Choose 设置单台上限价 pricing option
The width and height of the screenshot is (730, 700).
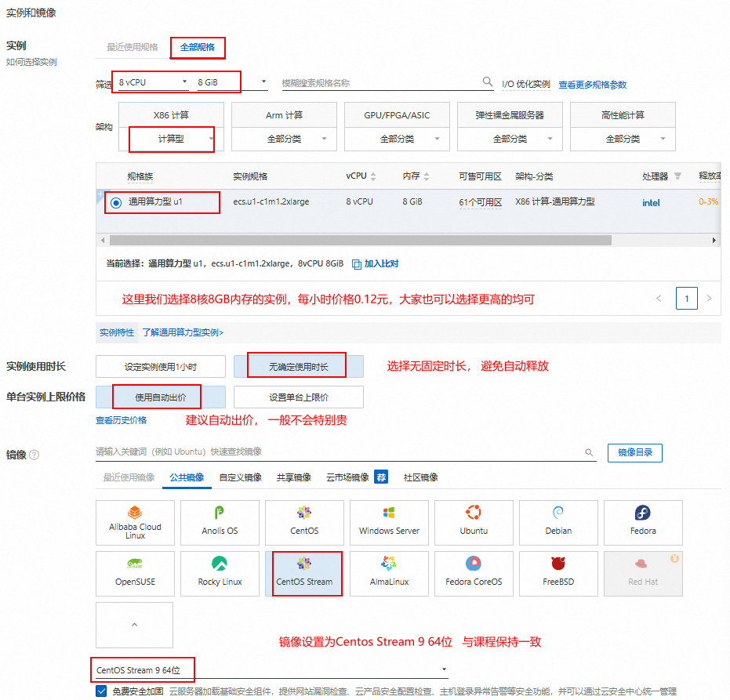(x=299, y=397)
